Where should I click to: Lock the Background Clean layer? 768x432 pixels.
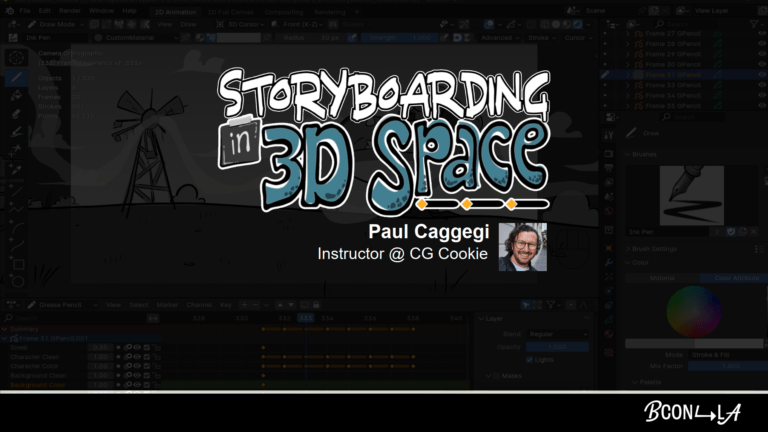[x=157, y=375]
